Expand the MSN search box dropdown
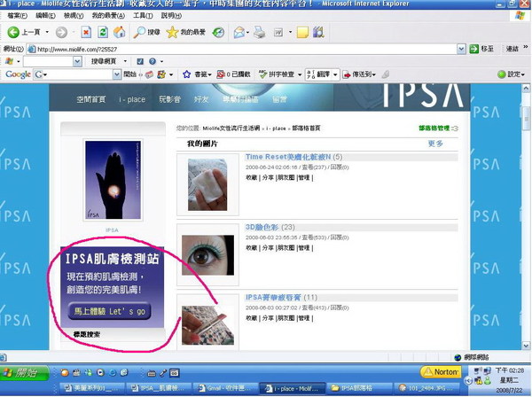 [x=77, y=61]
